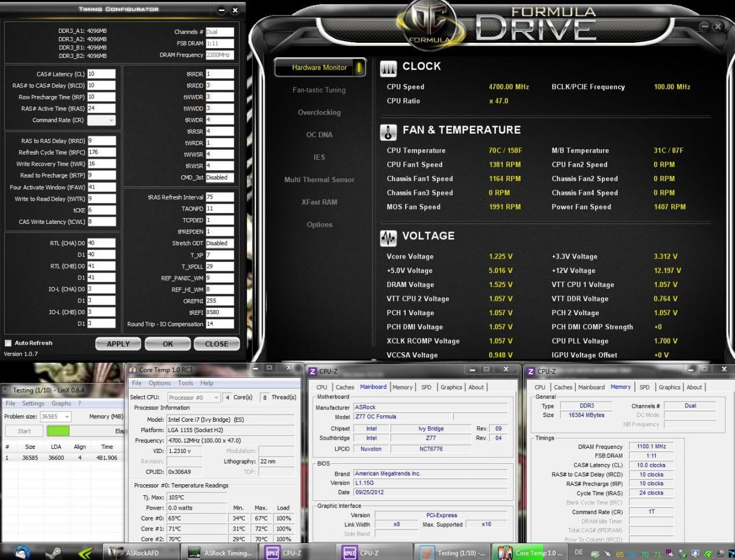Click CLOSE button in Timing Configurator
The image size is (735, 560).
(216, 344)
